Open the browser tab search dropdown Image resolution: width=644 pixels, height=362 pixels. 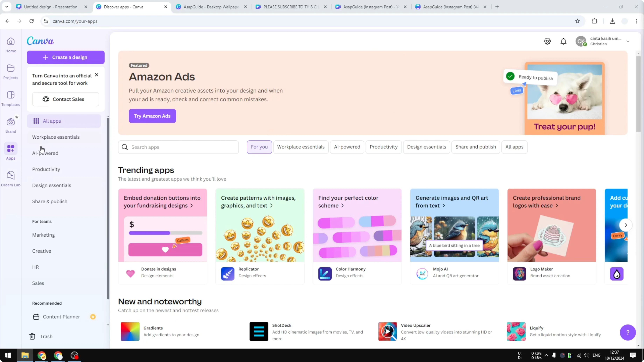click(7, 7)
